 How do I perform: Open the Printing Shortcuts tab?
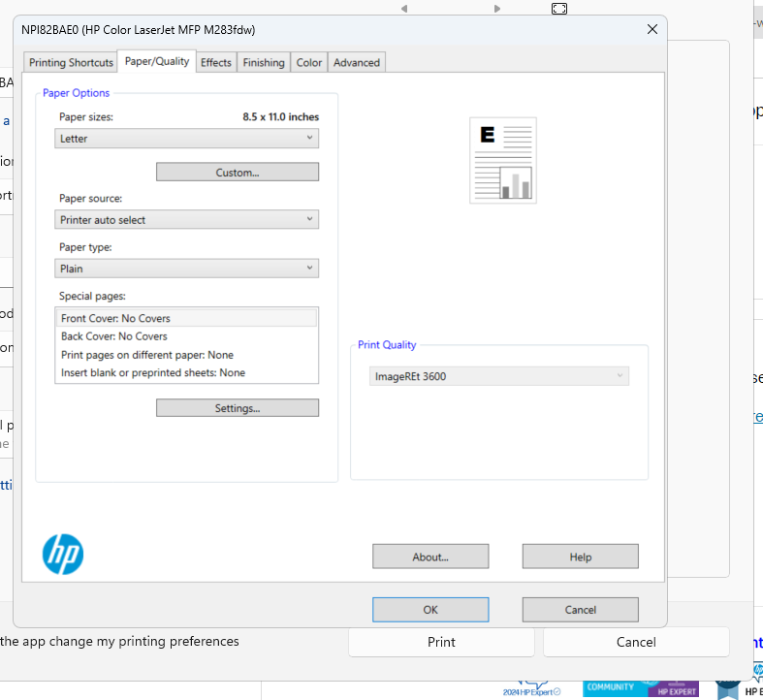pyautogui.click(x=71, y=62)
